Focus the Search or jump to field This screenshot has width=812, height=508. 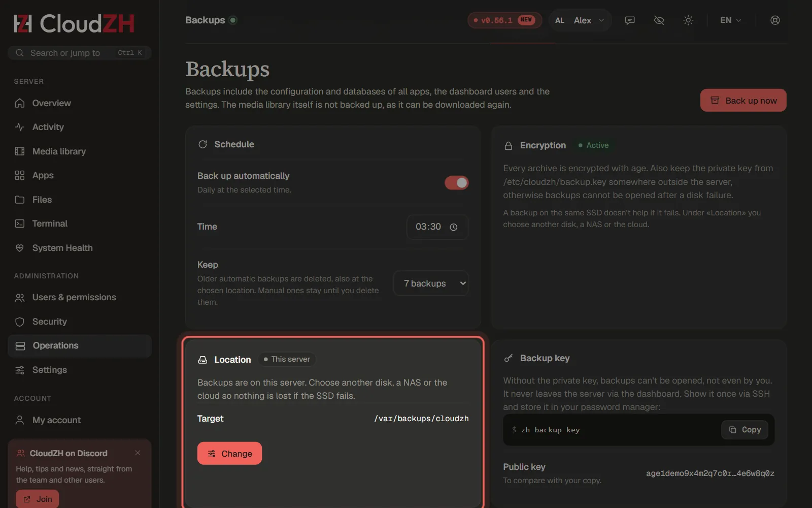(x=80, y=53)
